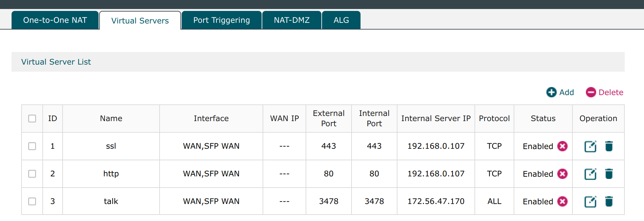This screenshot has height=221, width=644.
Task: Mark the checkbox for talk row
Action: click(x=32, y=201)
